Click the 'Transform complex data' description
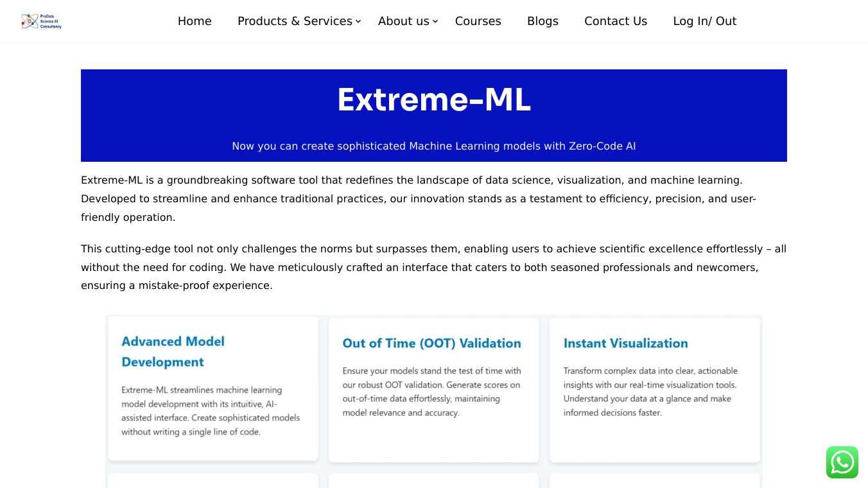This screenshot has width=868, height=488. 650,392
